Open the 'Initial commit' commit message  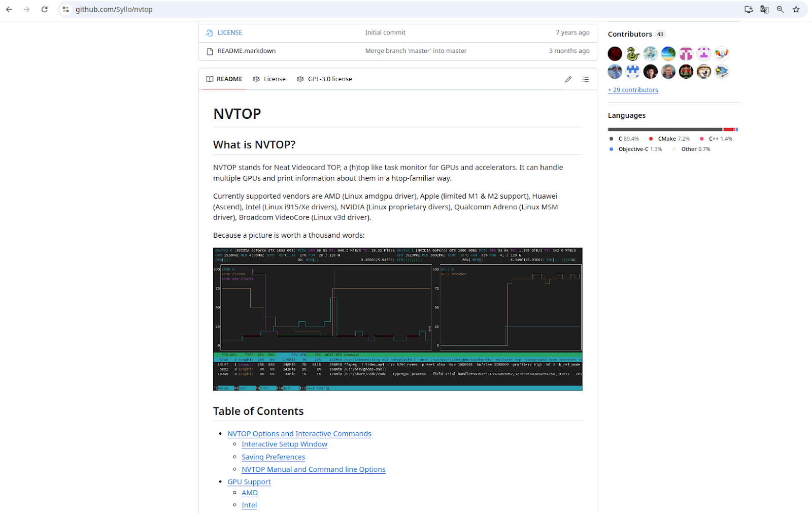pos(385,33)
